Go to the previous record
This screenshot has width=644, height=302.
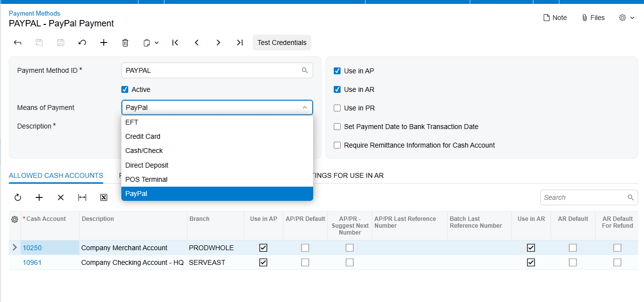(197, 43)
